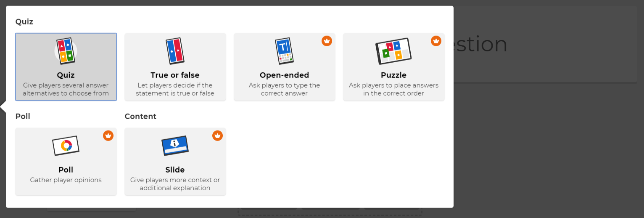The width and height of the screenshot is (644, 218).
Task: Click the premium crown on Puzzle
Action: tap(436, 41)
